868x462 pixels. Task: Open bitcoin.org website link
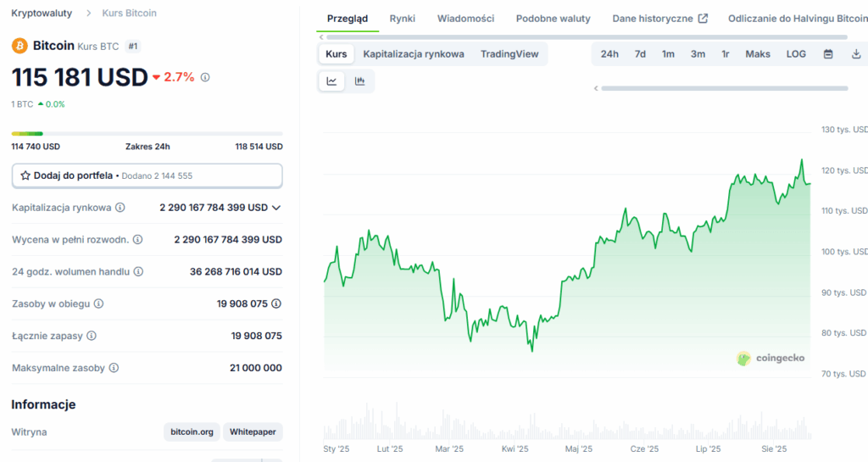click(x=192, y=432)
